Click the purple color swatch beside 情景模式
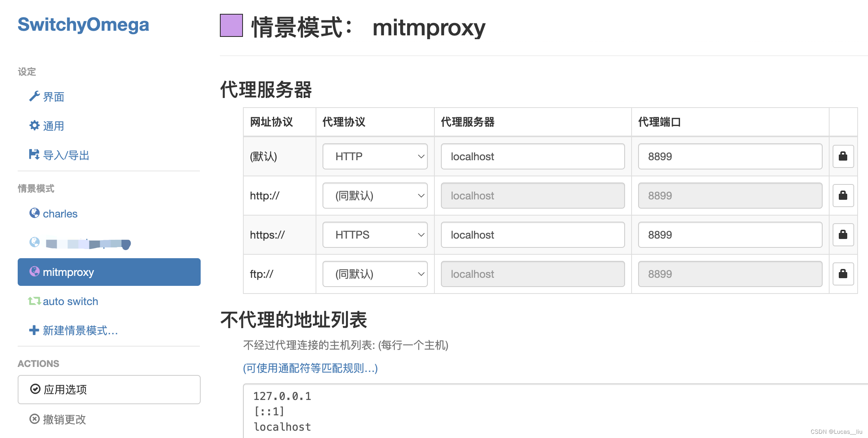The height and width of the screenshot is (438, 868). click(x=231, y=27)
